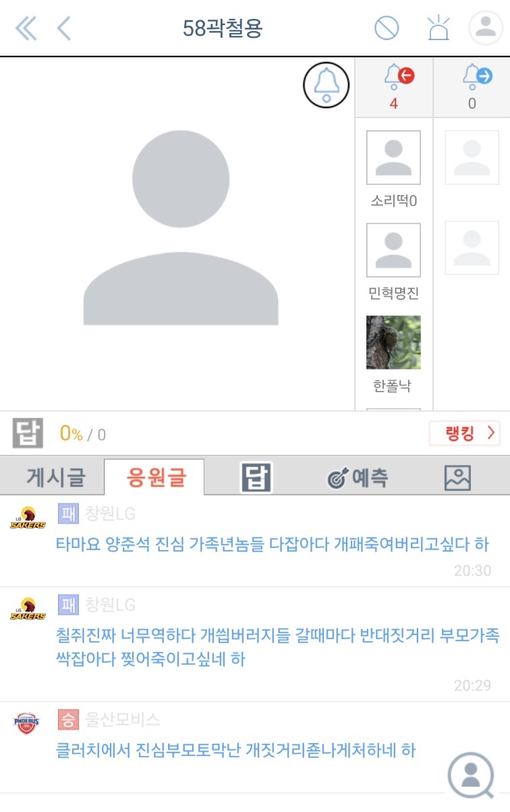Screen dimensions: 510x812
Task: Tap the floating user search icon
Action: point(472,774)
